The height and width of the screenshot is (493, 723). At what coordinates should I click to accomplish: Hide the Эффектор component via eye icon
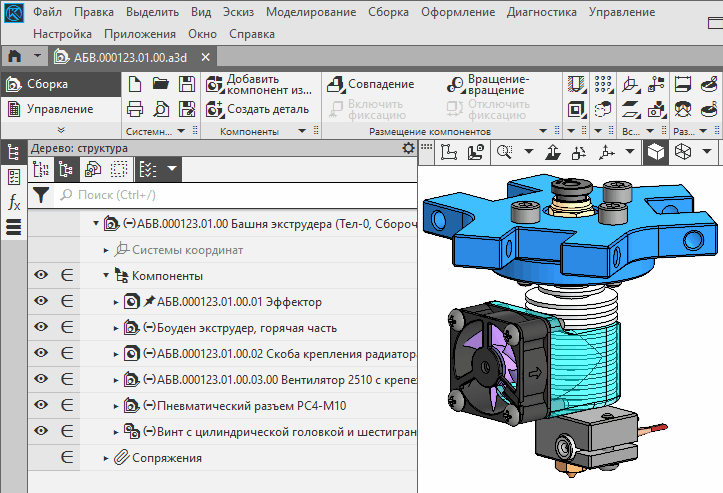(41, 301)
